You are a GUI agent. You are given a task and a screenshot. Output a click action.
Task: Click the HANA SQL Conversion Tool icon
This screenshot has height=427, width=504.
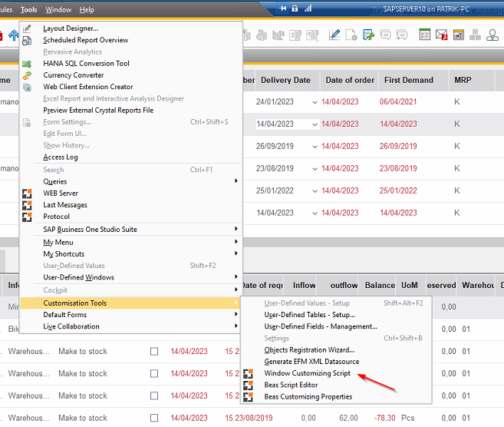[x=27, y=64]
